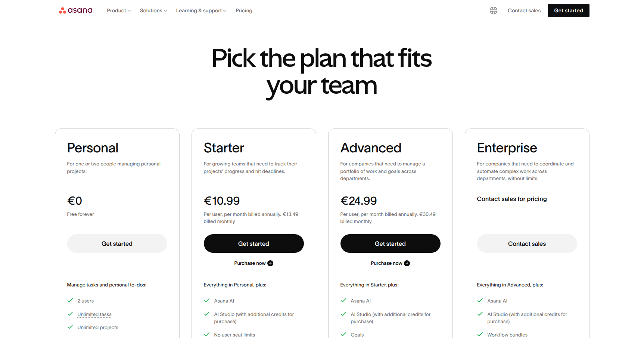Click the checkmark beside Goals feature
The width and height of the screenshot is (644, 338).
pyautogui.click(x=343, y=334)
